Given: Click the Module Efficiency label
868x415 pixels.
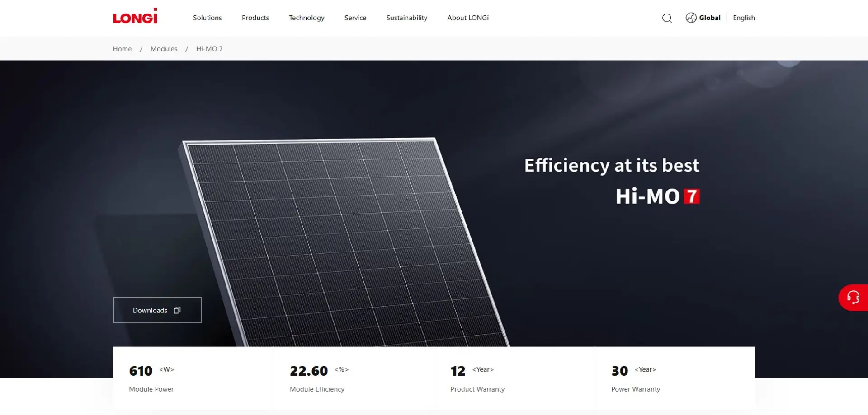Looking at the screenshot, I should click(x=317, y=389).
